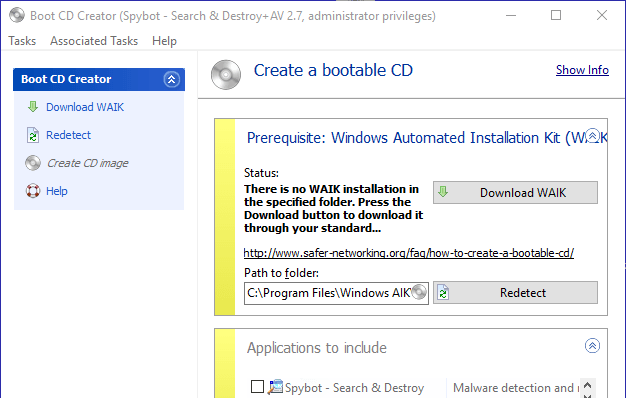
Task: Open the Associated Tasks menu
Action: [94, 41]
